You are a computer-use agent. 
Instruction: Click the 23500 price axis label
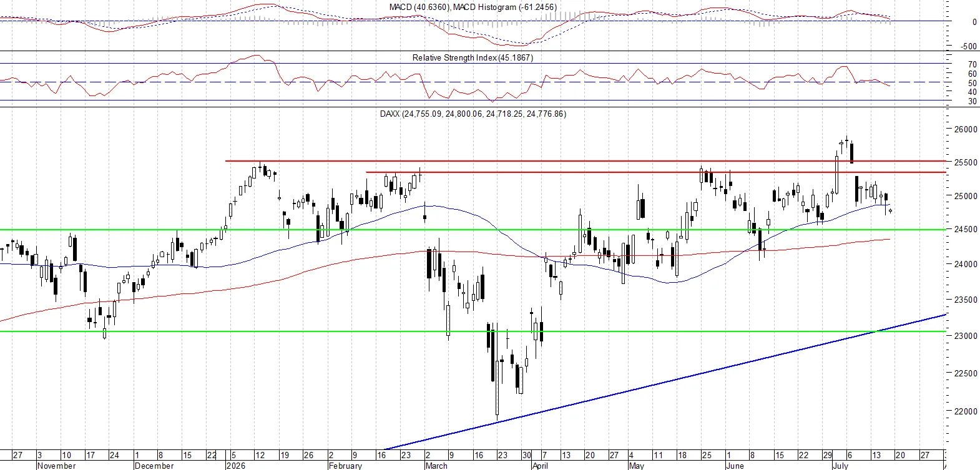(965, 300)
